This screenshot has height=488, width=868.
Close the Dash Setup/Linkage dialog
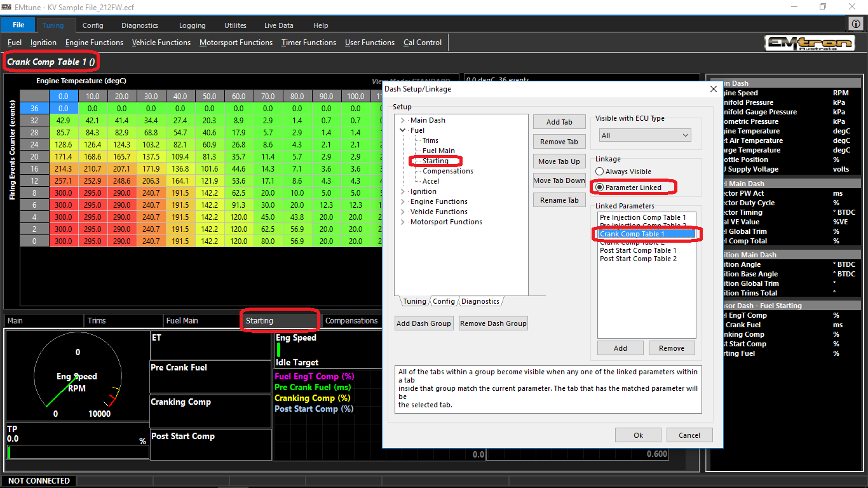(x=713, y=89)
